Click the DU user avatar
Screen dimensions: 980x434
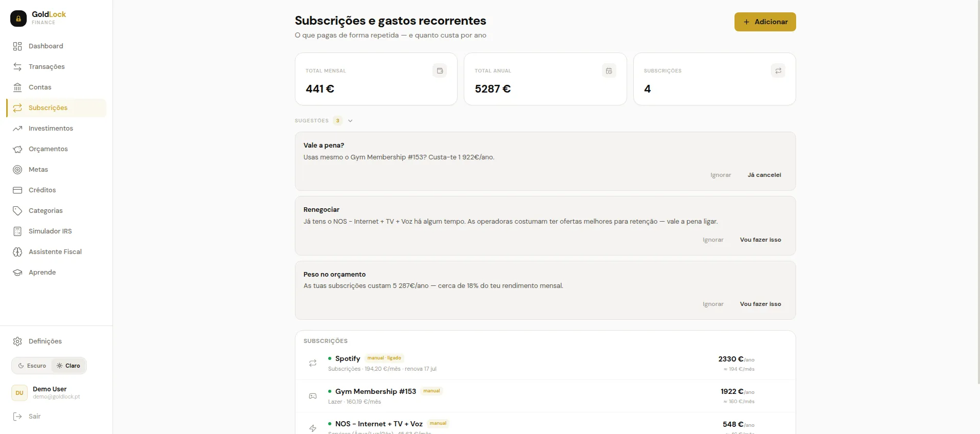click(20, 393)
